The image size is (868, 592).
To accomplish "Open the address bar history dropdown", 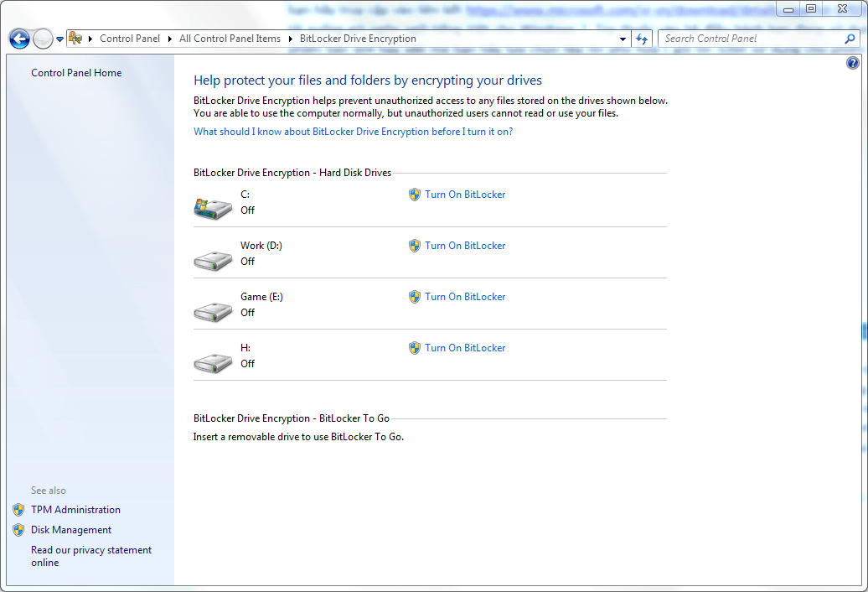I will tap(623, 39).
